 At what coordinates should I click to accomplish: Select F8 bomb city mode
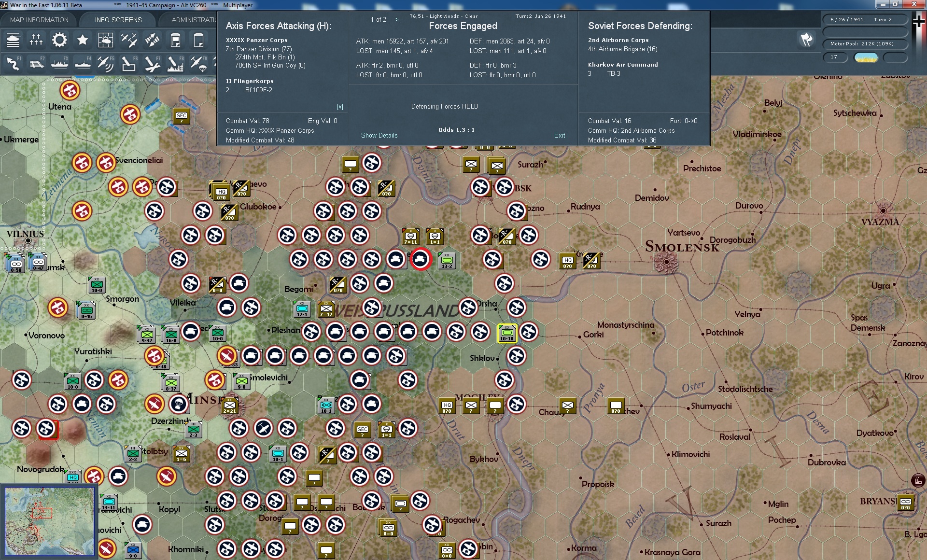(175, 64)
